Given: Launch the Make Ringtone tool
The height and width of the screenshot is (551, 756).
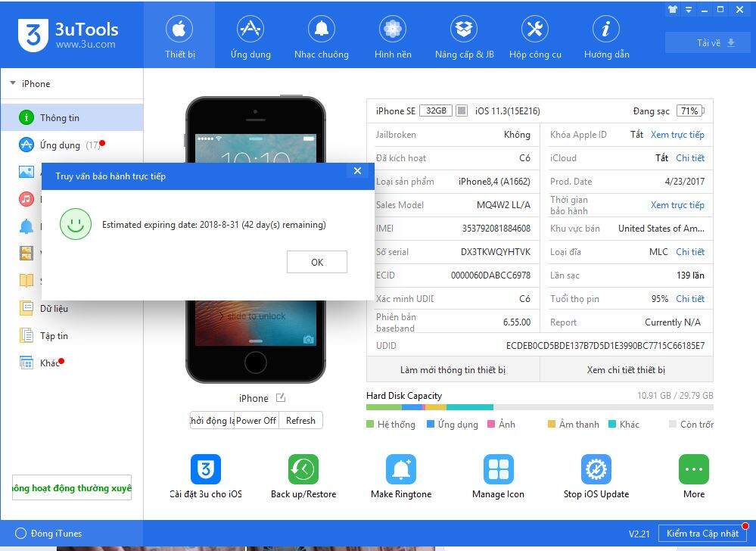Looking at the screenshot, I should tap(401, 469).
